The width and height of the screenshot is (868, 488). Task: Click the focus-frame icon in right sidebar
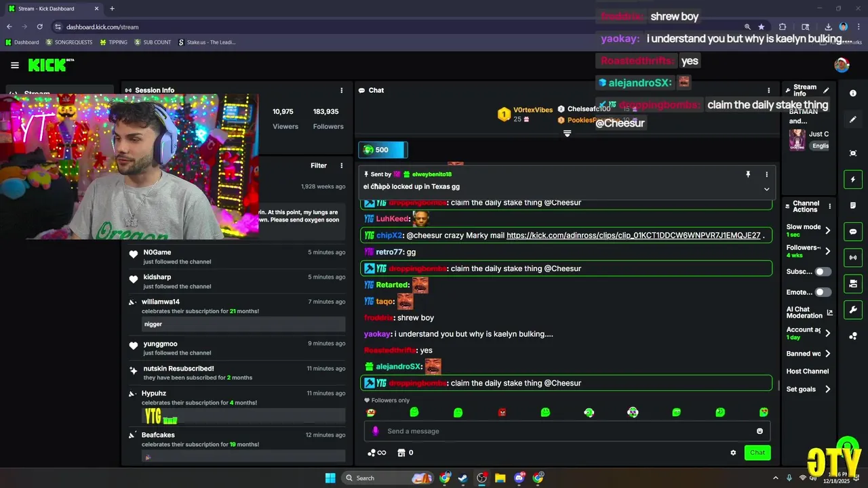click(x=853, y=153)
